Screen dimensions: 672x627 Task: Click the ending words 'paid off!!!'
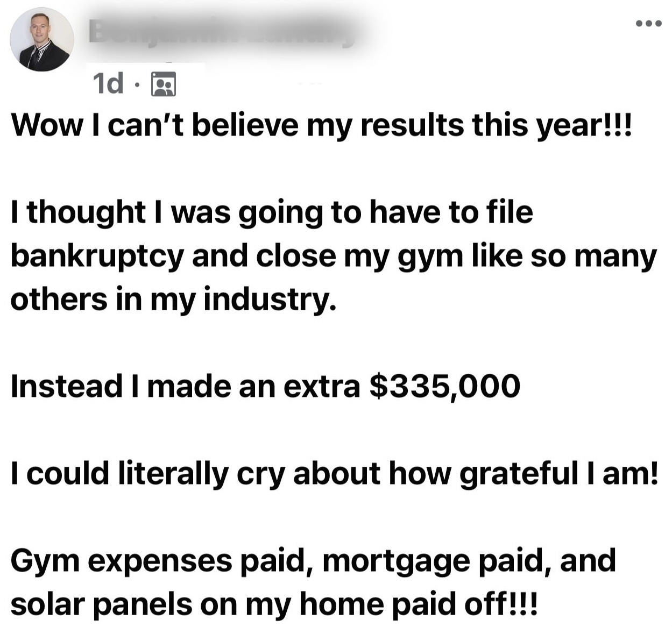464,603
